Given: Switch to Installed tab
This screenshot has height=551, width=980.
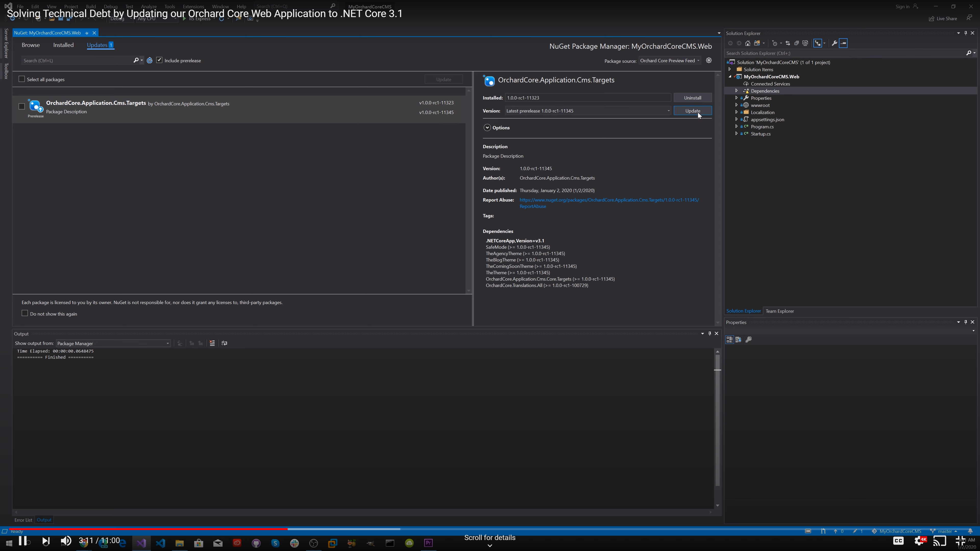Looking at the screenshot, I should click(x=63, y=45).
